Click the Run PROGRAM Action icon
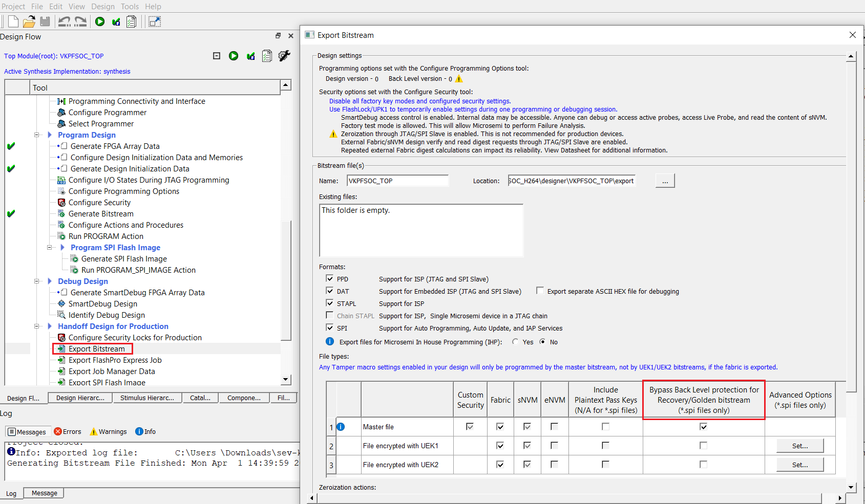Viewport: 865px width, 504px height. (61, 236)
